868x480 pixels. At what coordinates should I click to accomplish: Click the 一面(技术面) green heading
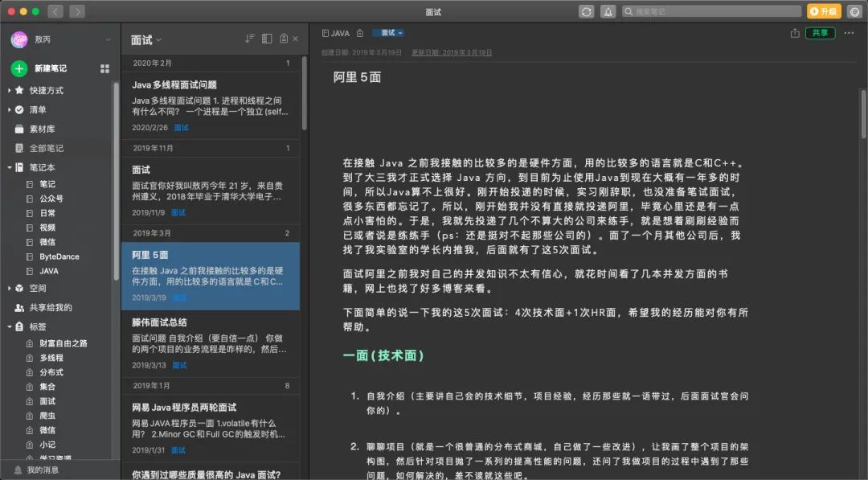tap(383, 355)
